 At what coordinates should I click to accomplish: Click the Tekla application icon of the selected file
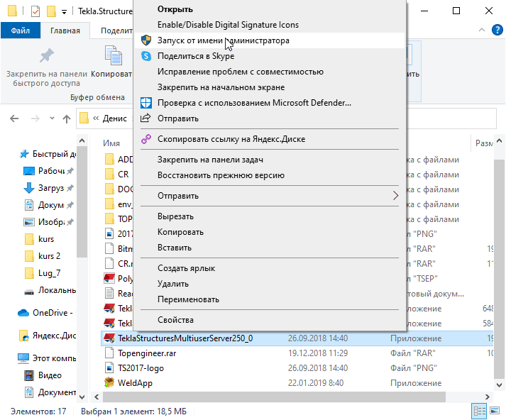coord(109,338)
